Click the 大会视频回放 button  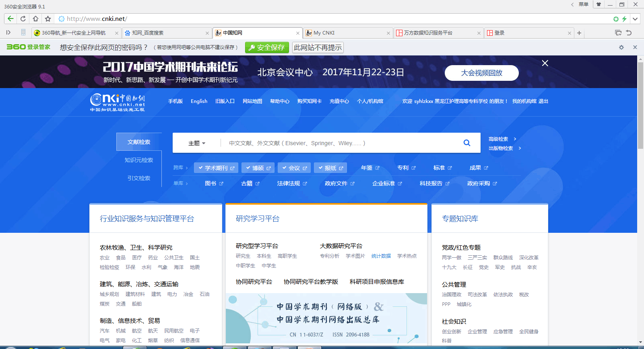coord(482,73)
